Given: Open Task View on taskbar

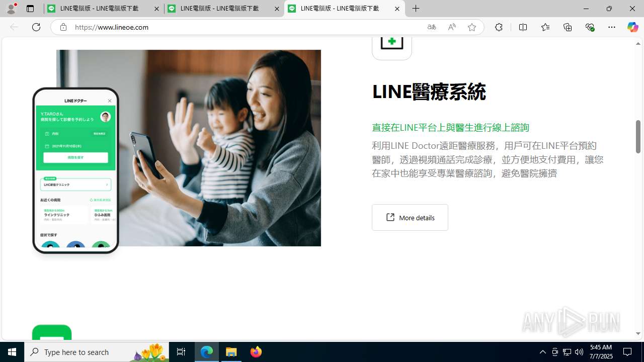Looking at the screenshot, I should click(181, 352).
